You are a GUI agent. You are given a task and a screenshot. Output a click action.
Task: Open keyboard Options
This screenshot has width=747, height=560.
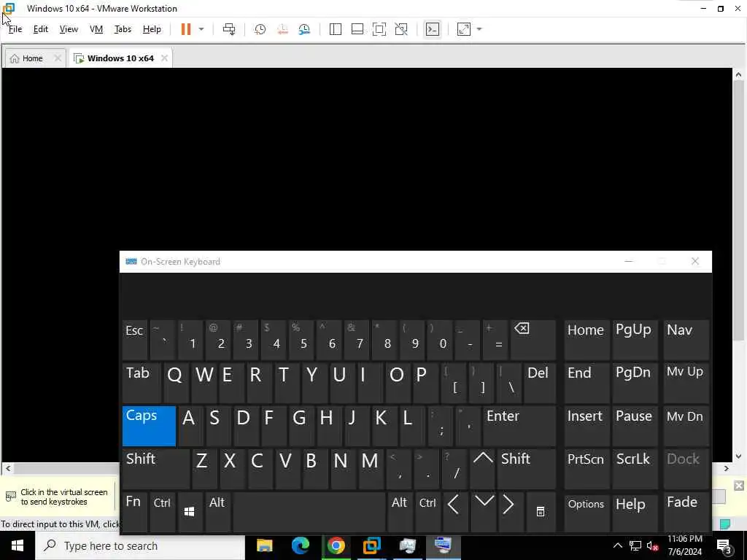[x=587, y=512]
